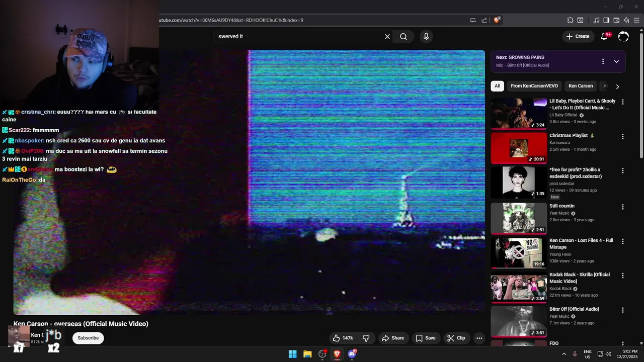
Task: Click the 'Ken Carson - overseas' video title
Action: (81, 324)
